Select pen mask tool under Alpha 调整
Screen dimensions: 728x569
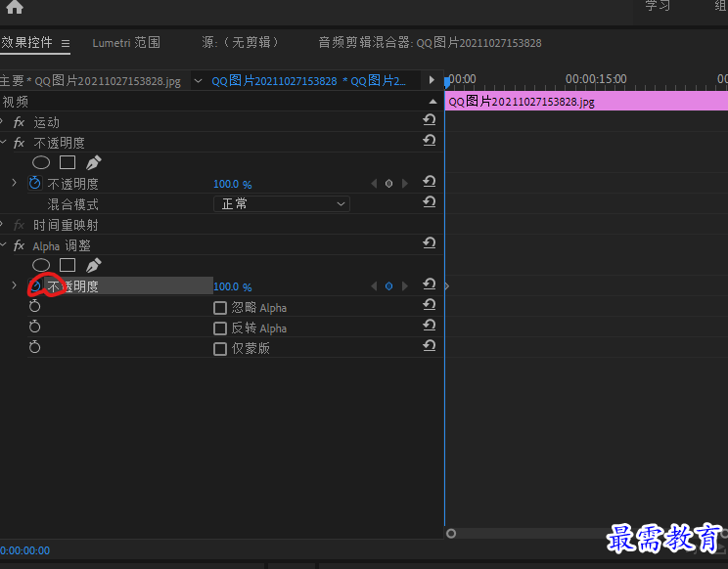[x=93, y=265]
